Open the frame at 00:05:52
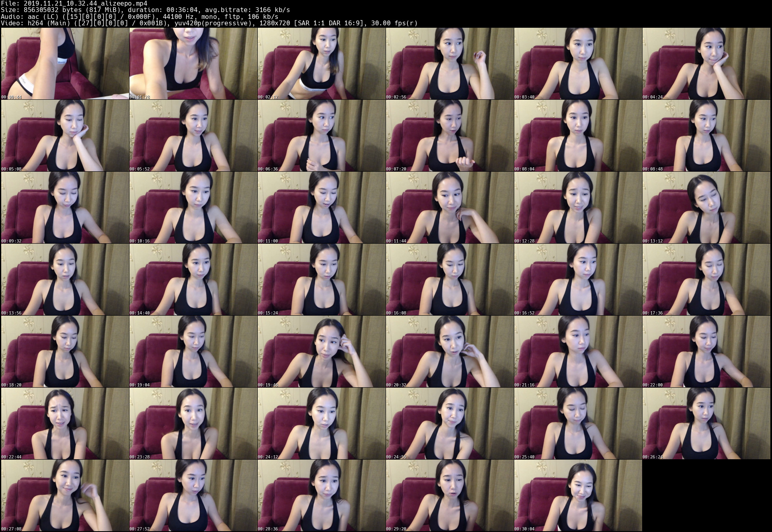 [x=193, y=136]
